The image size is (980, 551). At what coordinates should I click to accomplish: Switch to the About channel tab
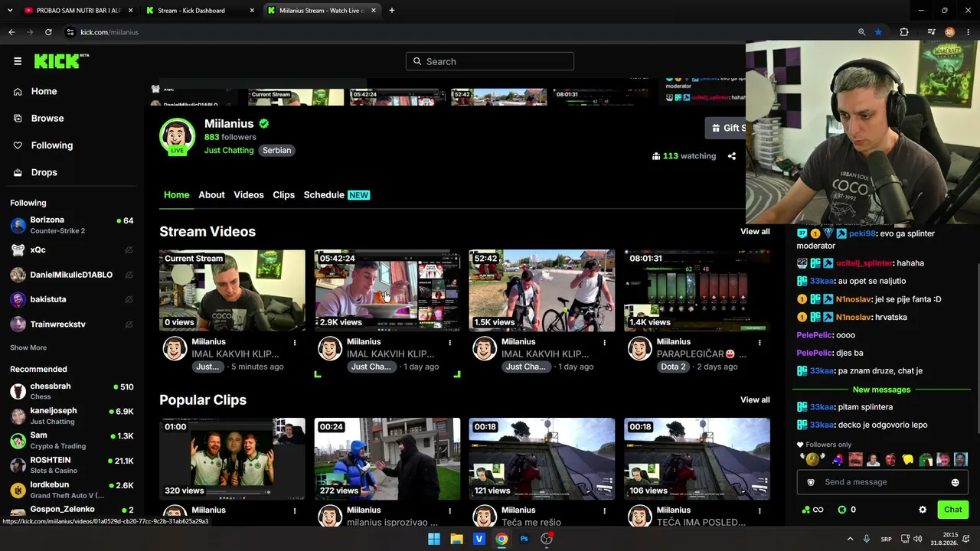(x=211, y=195)
